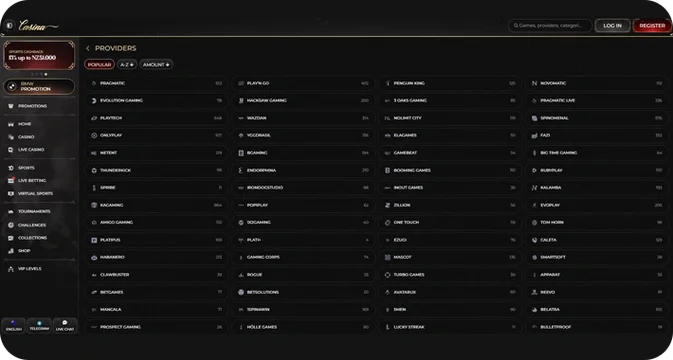The image size is (673, 360).
Task: Click the text 'Bulletproof'
Action: click(x=556, y=327)
